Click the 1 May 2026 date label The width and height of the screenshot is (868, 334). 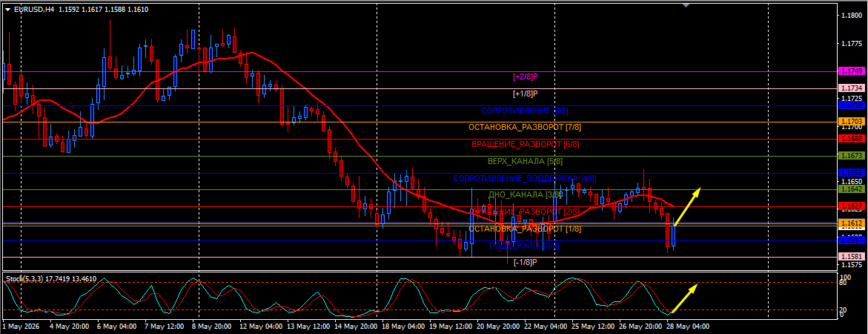[21, 327]
